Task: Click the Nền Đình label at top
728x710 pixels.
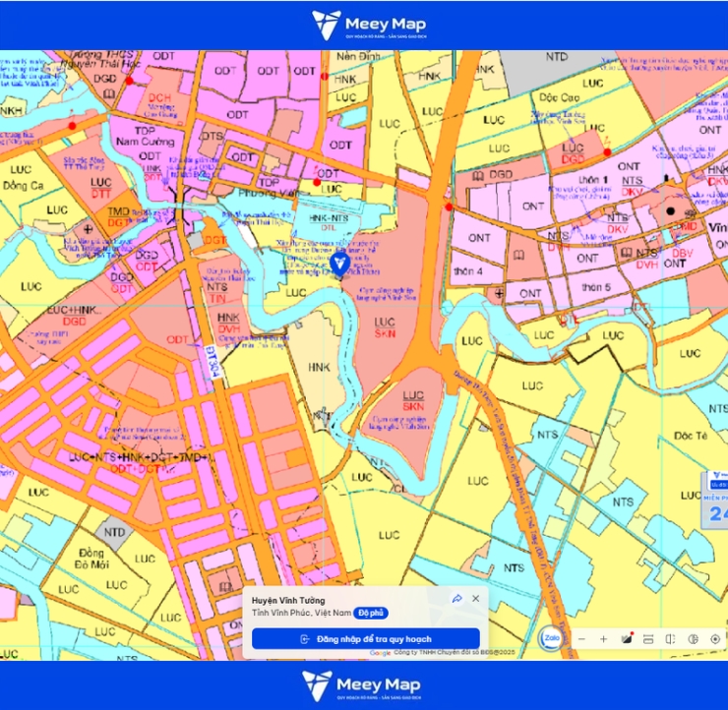Action: (x=358, y=56)
